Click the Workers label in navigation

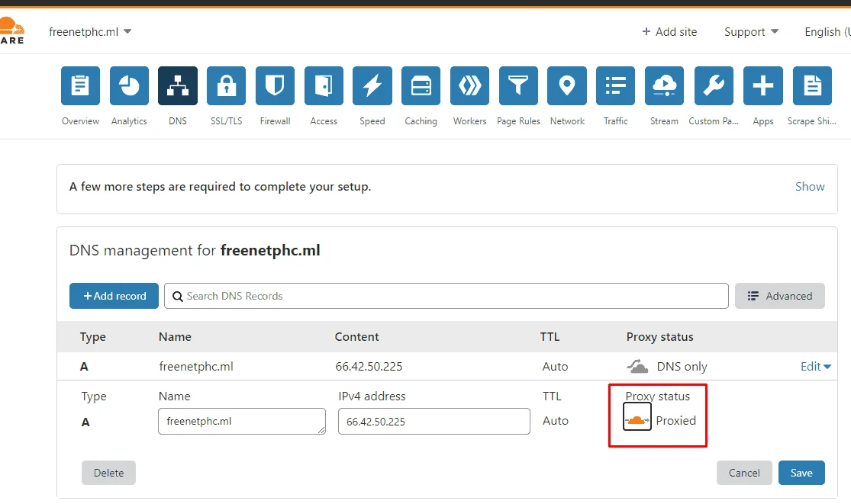[470, 121]
